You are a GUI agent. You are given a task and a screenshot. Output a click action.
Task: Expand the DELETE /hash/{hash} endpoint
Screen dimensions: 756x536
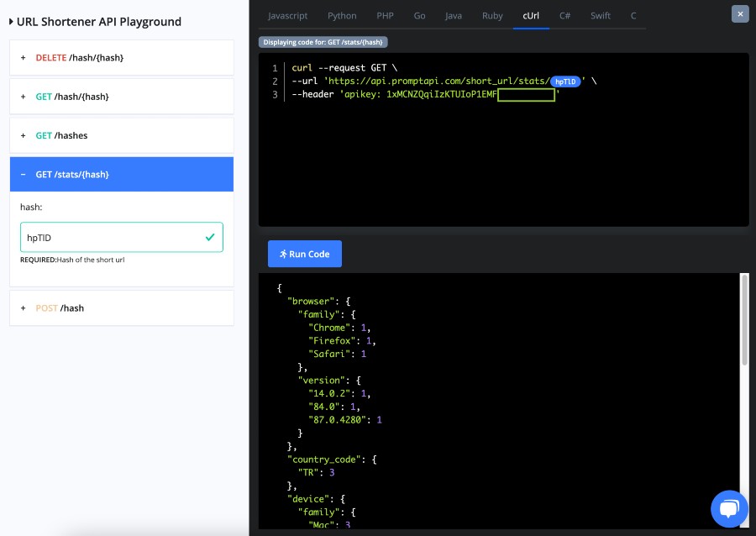point(122,58)
